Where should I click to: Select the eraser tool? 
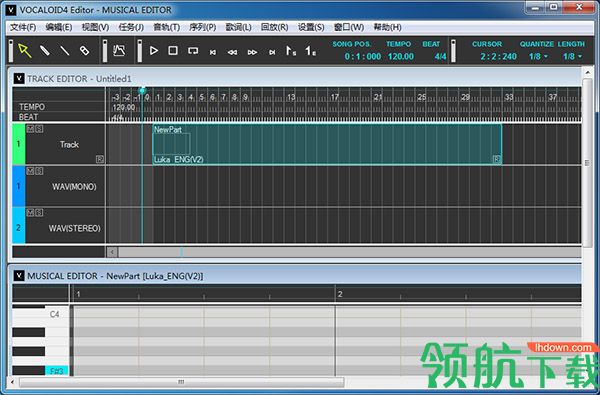point(84,51)
